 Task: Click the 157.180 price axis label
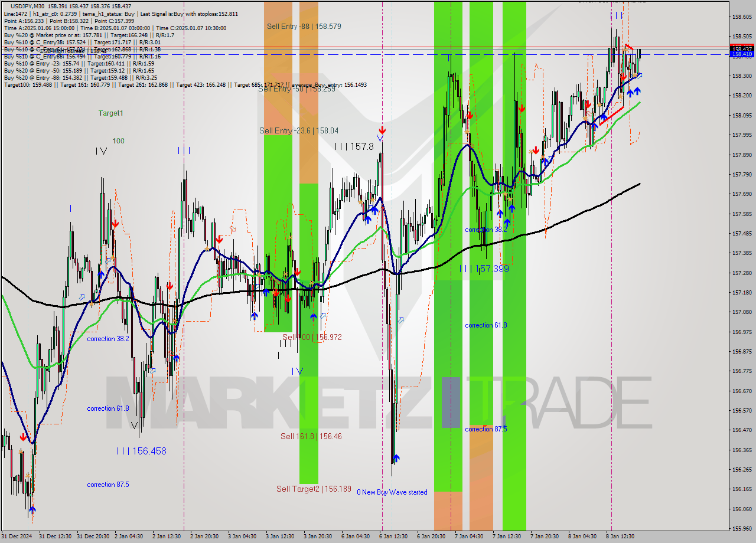(742, 293)
